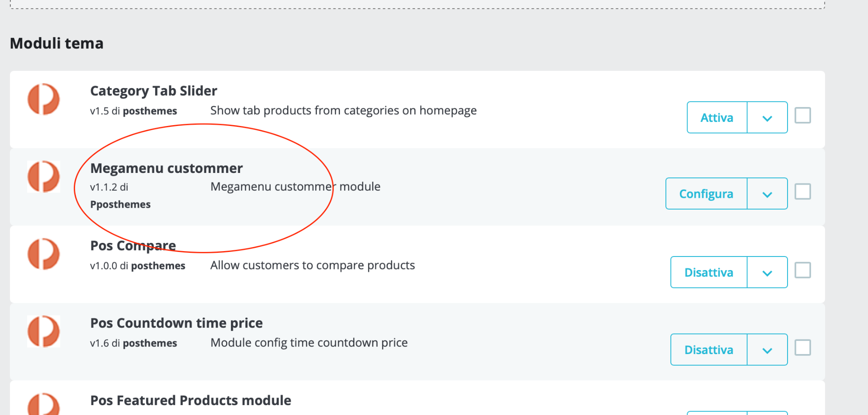This screenshot has width=868, height=415.
Task: Click the Category Tab Slider module logo
Action: tap(43, 99)
